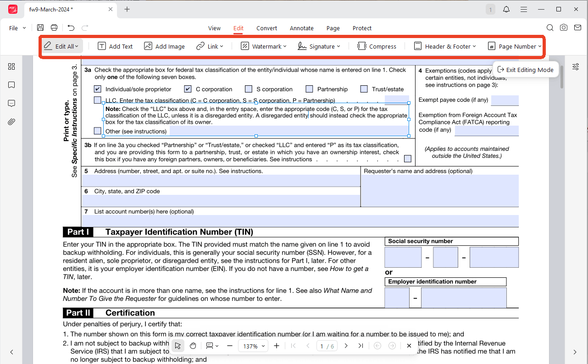The image size is (588, 364).
Task: Open the bookmarks panel icon
Action: coord(11,85)
